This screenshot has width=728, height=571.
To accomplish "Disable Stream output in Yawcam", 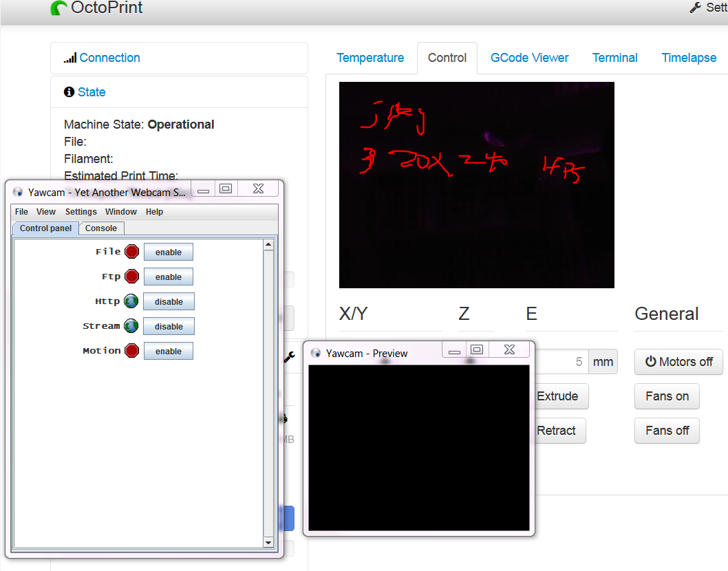I will (x=169, y=326).
